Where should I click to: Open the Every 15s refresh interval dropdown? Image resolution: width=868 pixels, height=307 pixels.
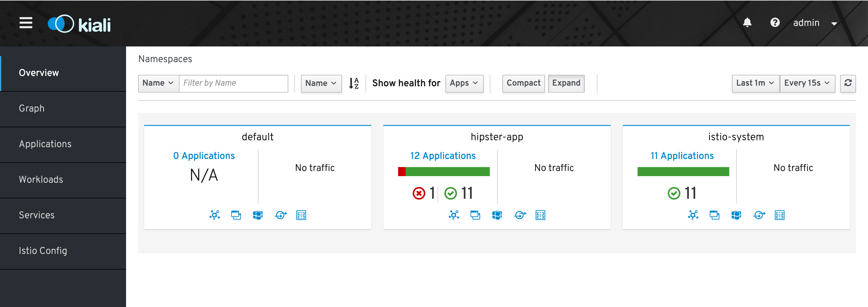tap(807, 83)
